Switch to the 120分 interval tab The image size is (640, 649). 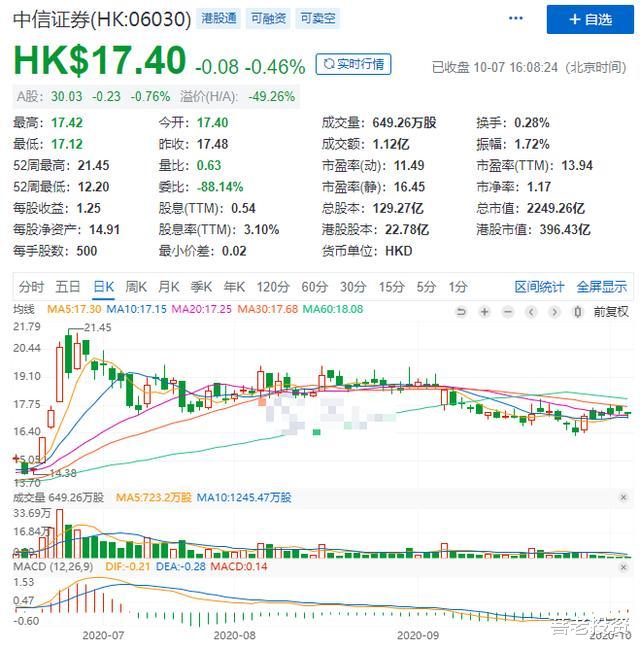pyautogui.click(x=273, y=287)
